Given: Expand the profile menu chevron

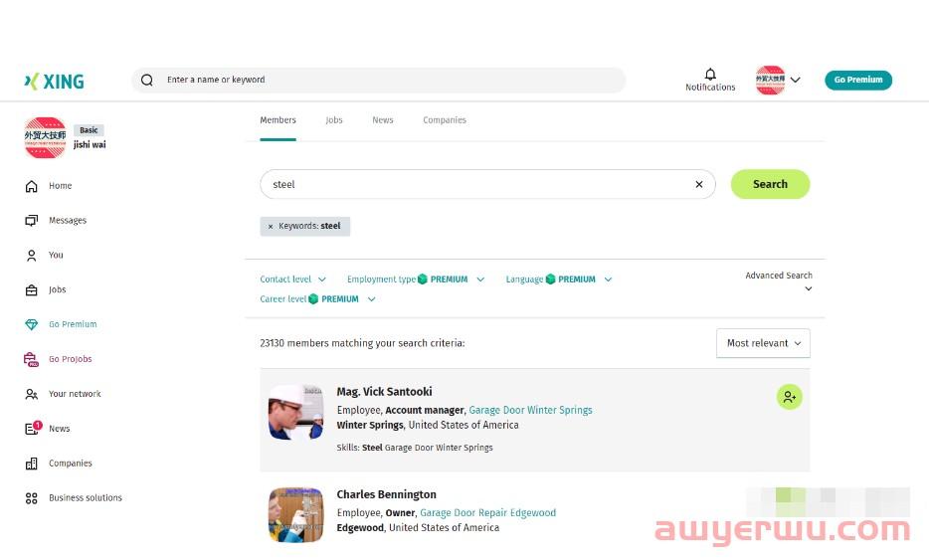Looking at the screenshot, I should 795,80.
